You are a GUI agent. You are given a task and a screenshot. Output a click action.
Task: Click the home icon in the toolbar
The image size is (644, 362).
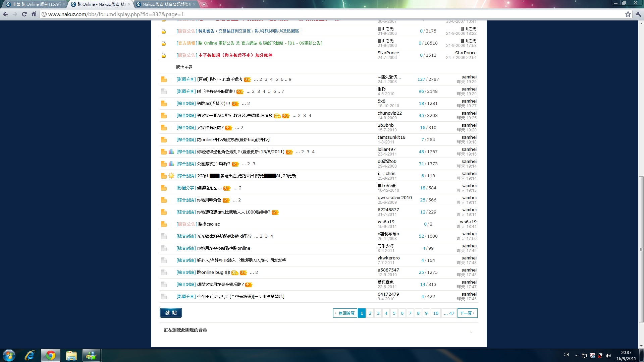(34, 14)
